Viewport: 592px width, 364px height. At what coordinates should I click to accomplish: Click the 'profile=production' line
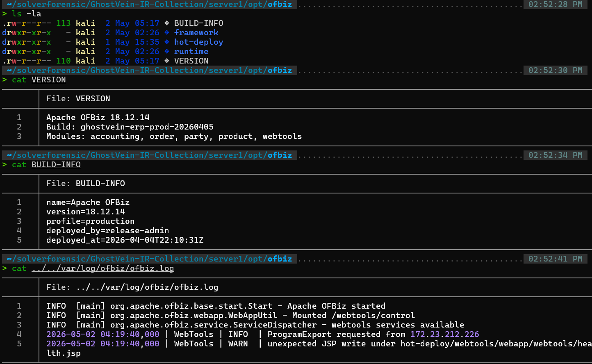[91, 221]
